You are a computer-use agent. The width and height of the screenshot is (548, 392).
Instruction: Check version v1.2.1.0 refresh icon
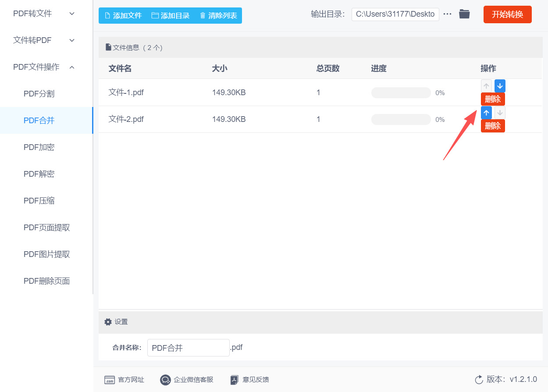(479, 380)
